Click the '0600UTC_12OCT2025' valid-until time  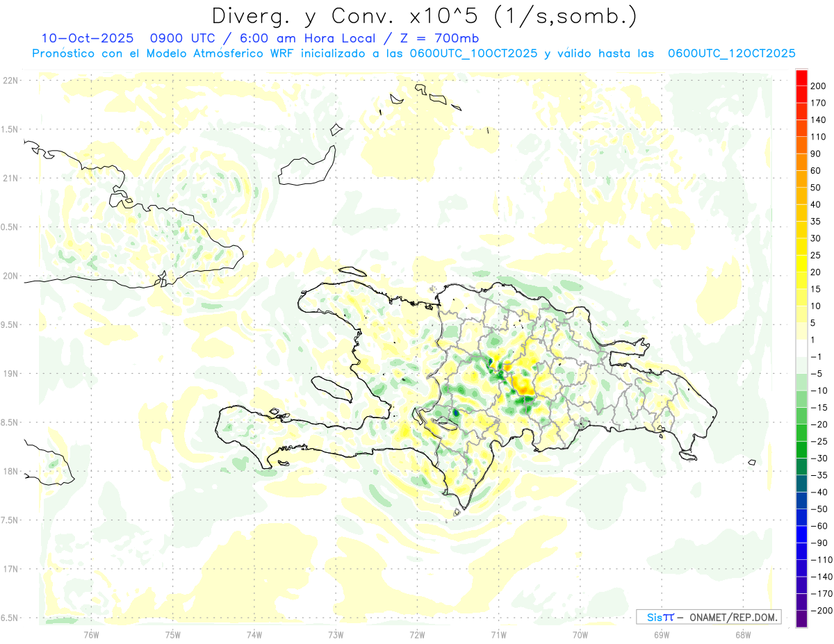(x=731, y=53)
